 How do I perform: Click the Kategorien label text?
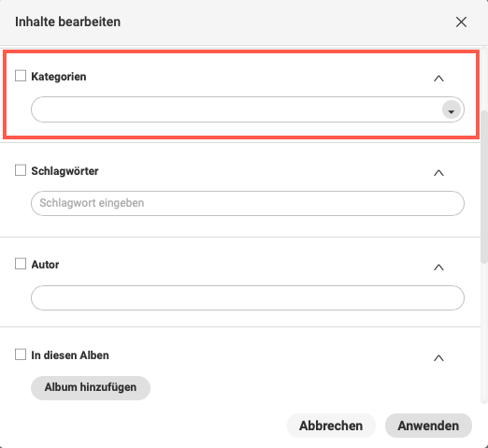(x=59, y=77)
